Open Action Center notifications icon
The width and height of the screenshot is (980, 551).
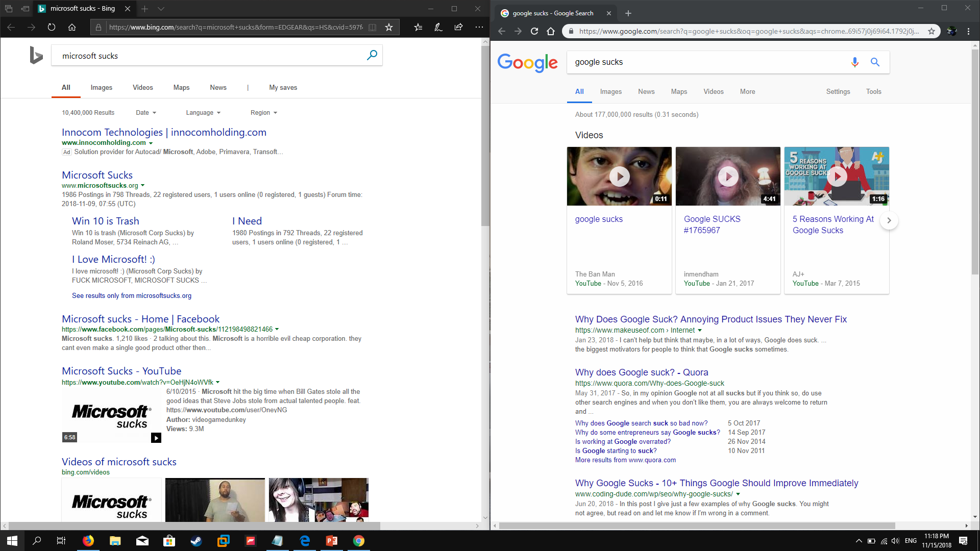coord(963,541)
